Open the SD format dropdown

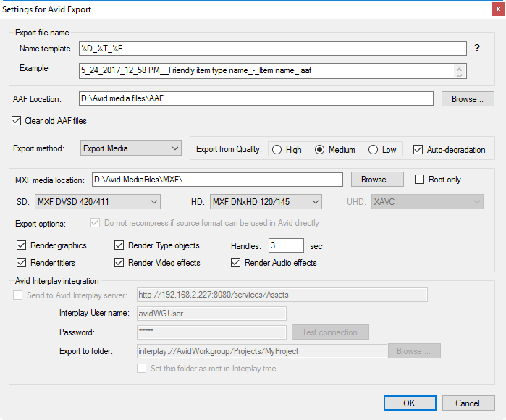coord(98,202)
